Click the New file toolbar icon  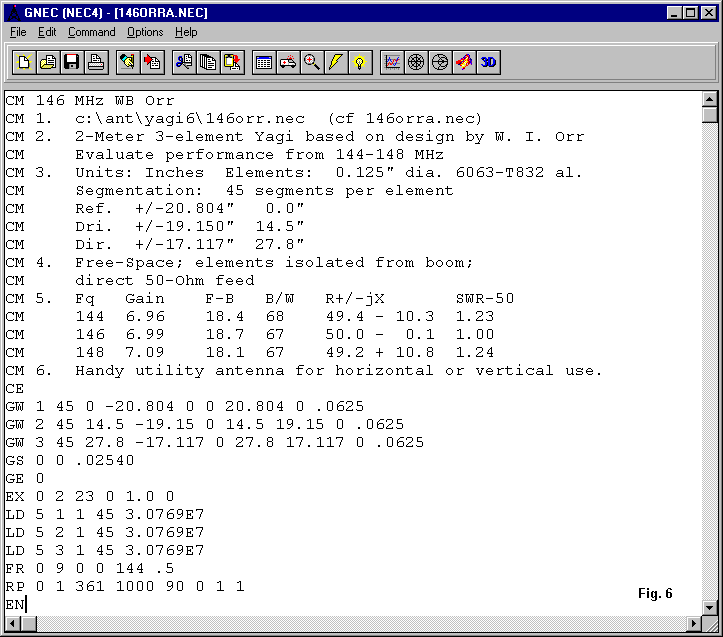(x=25, y=63)
